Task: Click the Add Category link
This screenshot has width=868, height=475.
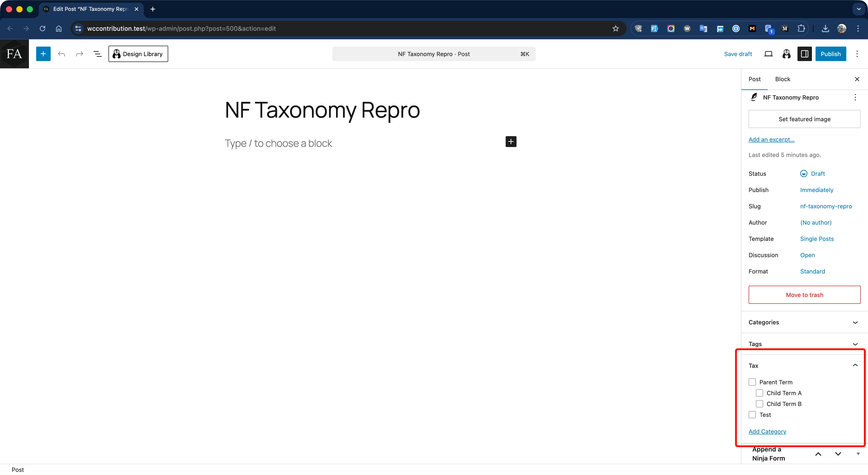Action: 767,432
